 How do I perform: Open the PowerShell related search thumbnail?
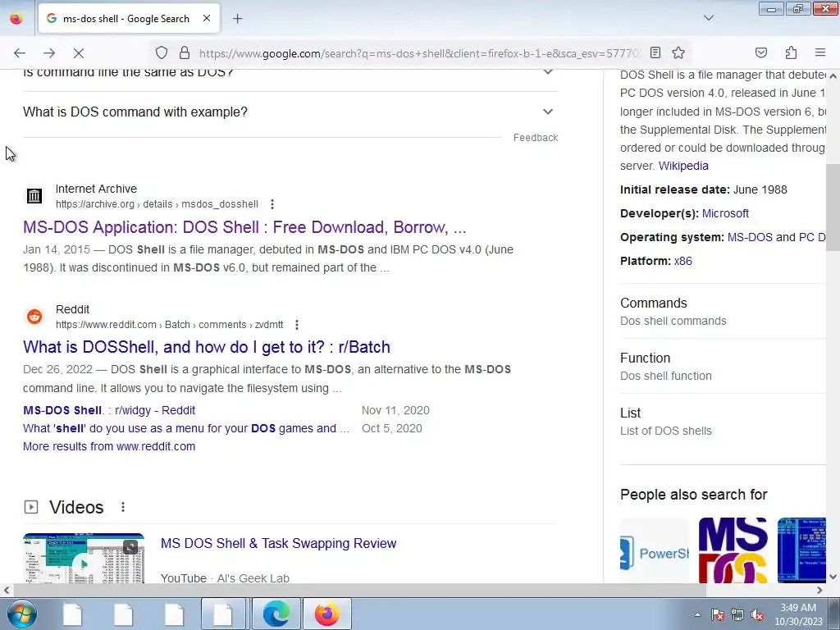[654, 550]
